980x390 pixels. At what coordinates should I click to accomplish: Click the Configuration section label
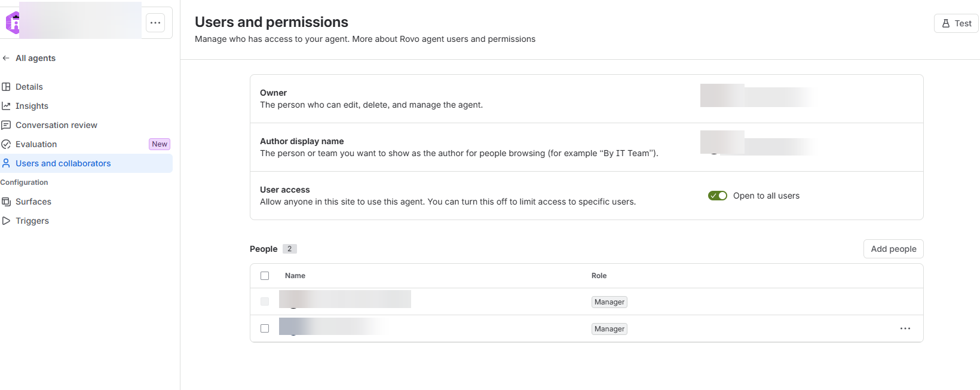point(24,182)
